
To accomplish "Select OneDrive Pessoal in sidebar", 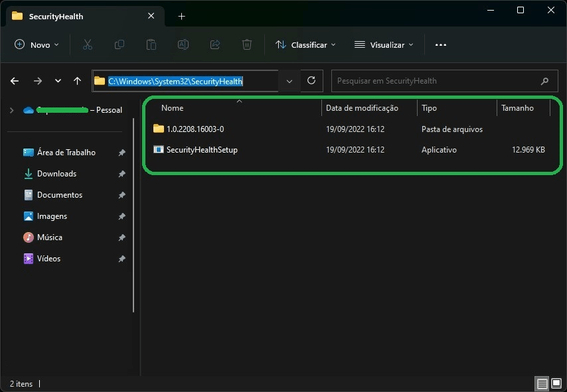I will 72,110.
